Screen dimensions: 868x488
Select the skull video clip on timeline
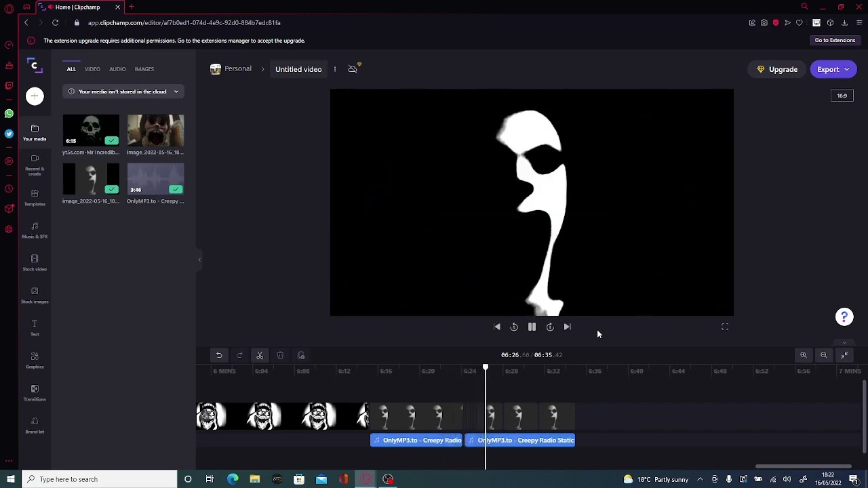click(x=282, y=416)
